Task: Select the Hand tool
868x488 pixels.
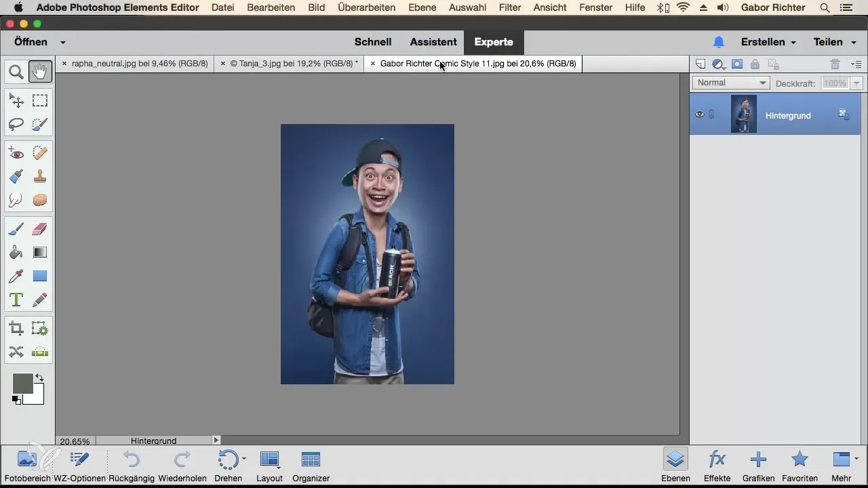Action: coord(40,71)
